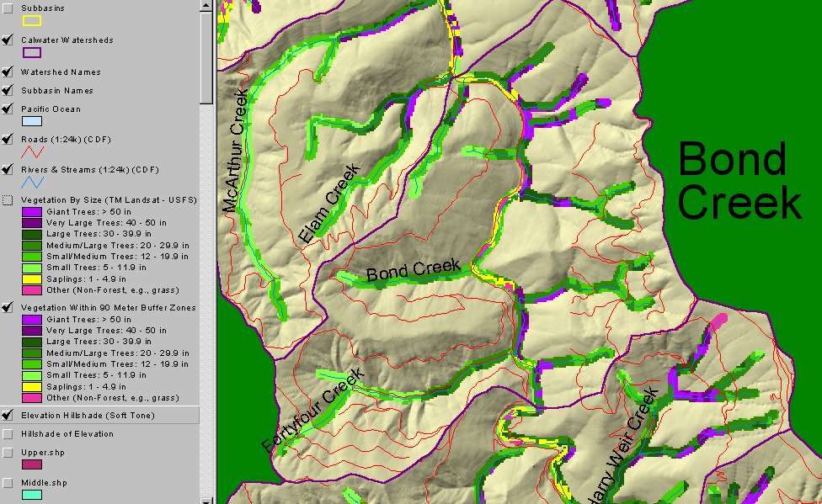The width and height of the screenshot is (822, 504).
Task: Click pink Other (Non-Forest) swatch under Vegetation By Size
Action: pyautogui.click(x=31, y=290)
